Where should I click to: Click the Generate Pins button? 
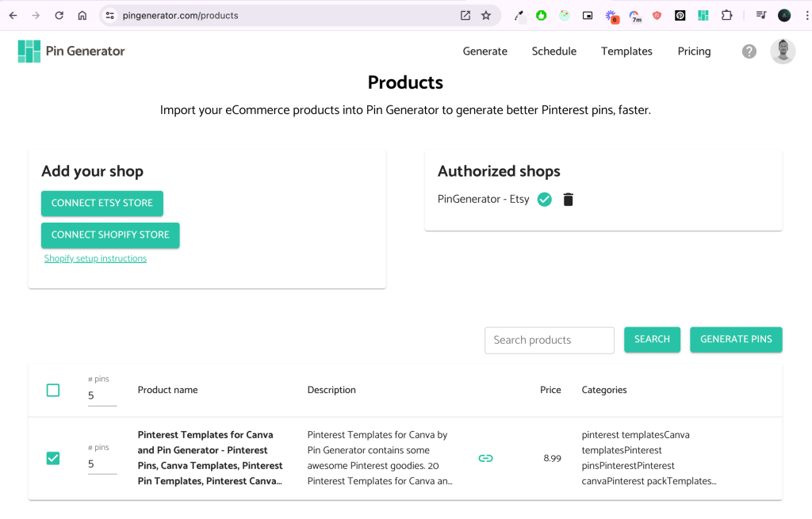pyautogui.click(x=735, y=339)
